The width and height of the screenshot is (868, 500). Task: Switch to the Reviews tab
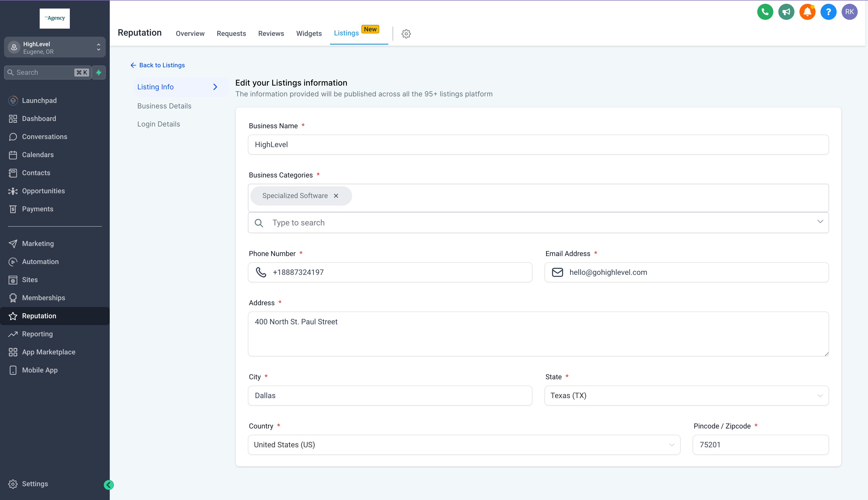click(271, 34)
